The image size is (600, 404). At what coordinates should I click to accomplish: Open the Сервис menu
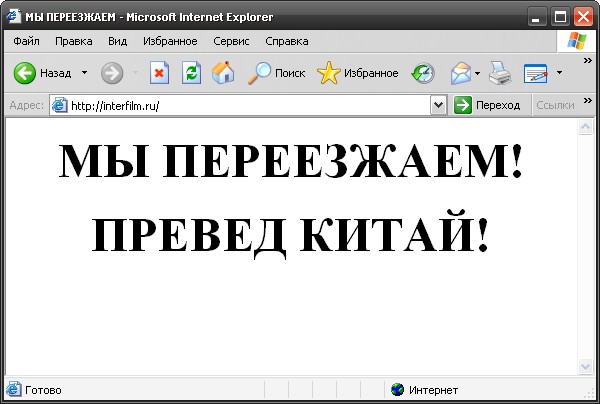[x=231, y=41]
